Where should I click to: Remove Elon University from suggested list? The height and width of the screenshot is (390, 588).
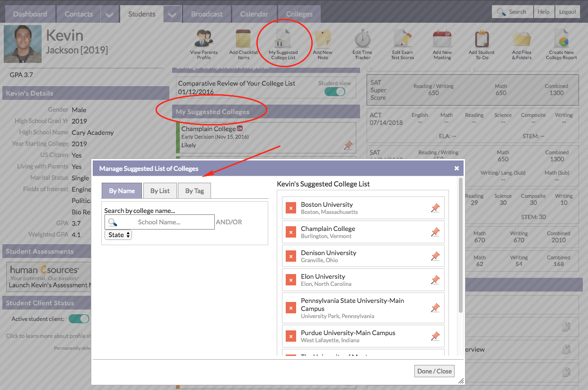coord(291,280)
